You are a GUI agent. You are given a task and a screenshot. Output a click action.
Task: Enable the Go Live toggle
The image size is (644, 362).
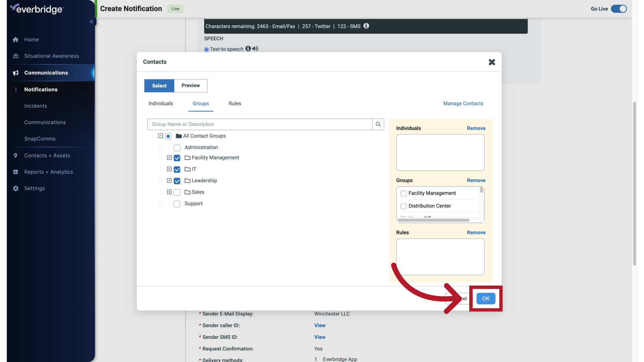618,9
